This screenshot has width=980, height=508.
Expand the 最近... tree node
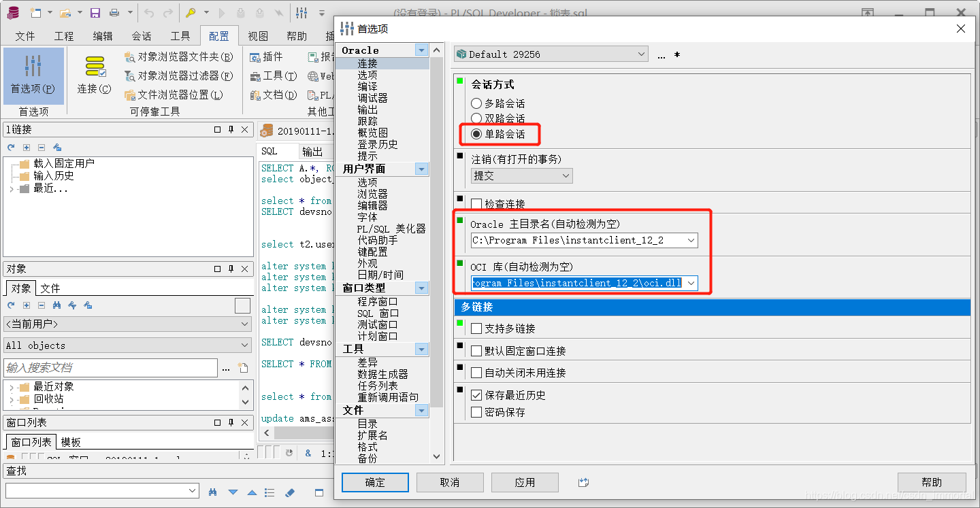pos(12,188)
